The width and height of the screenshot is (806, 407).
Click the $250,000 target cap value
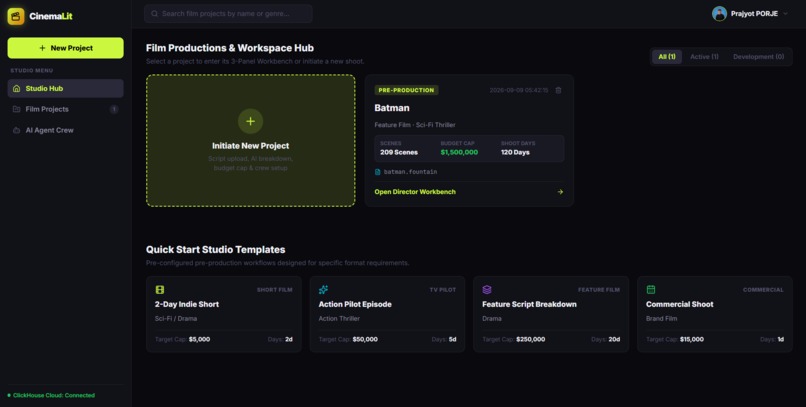point(530,339)
